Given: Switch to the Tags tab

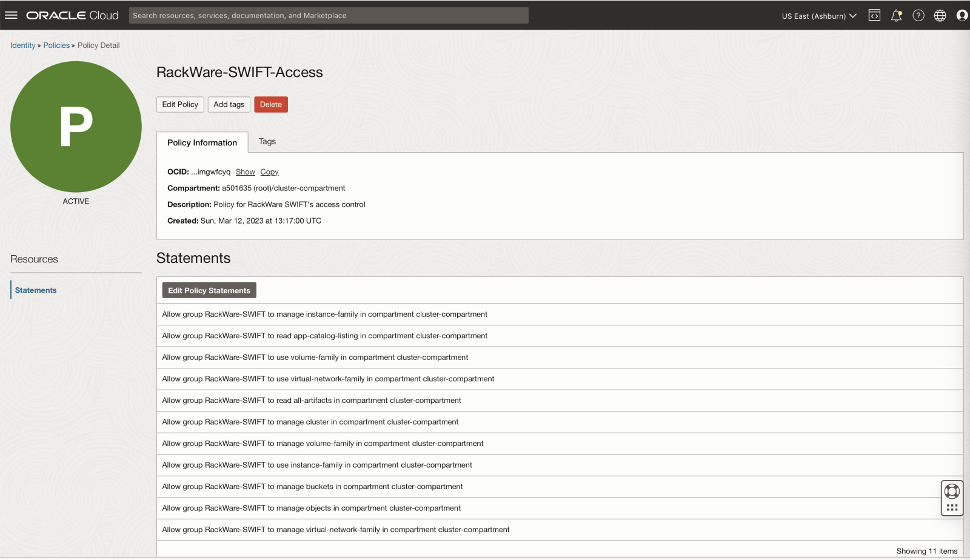Looking at the screenshot, I should tap(267, 141).
